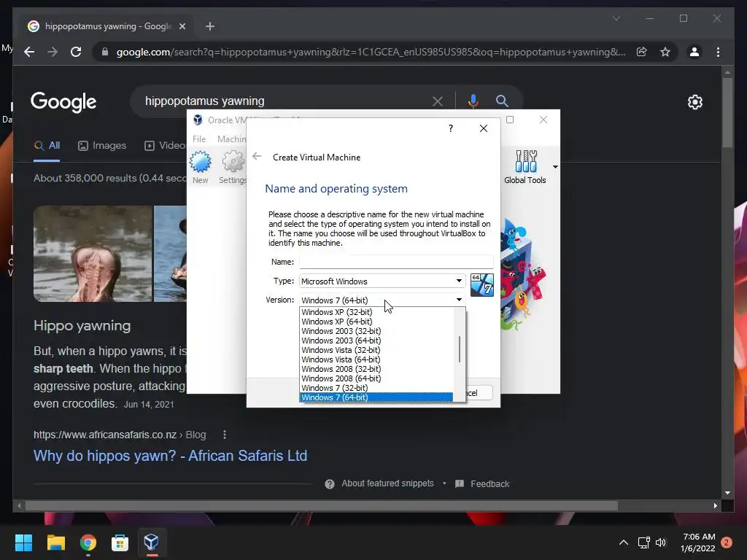
Task: Open the Windows Start menu
Action: coord(23,542)
